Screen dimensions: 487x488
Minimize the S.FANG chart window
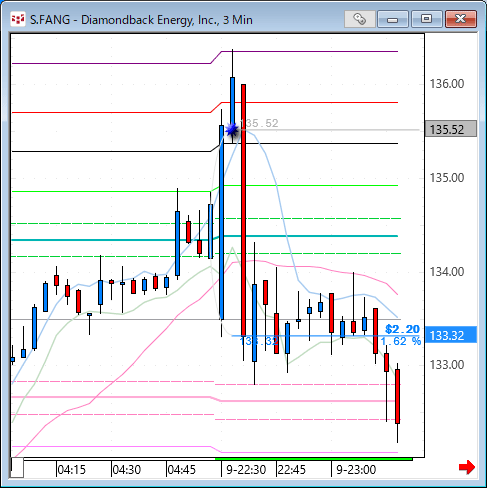click(393, 19)
